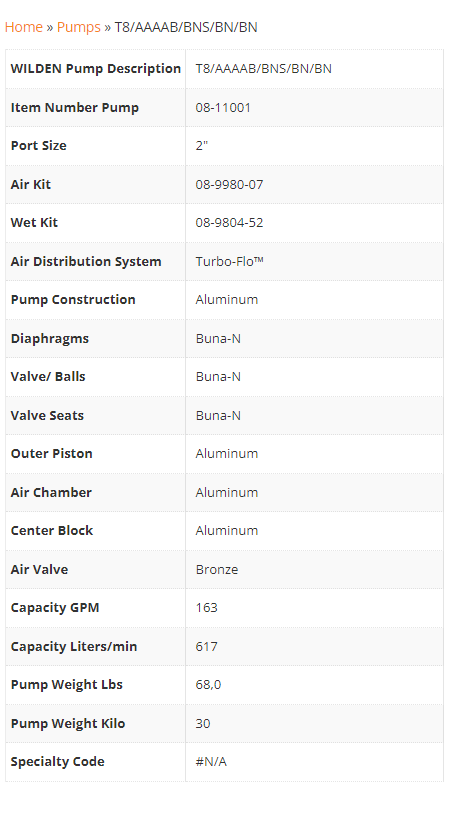Click the Turbo-Flo air distribution value
Screen dimensions: 455x819
tap(229, 261)
